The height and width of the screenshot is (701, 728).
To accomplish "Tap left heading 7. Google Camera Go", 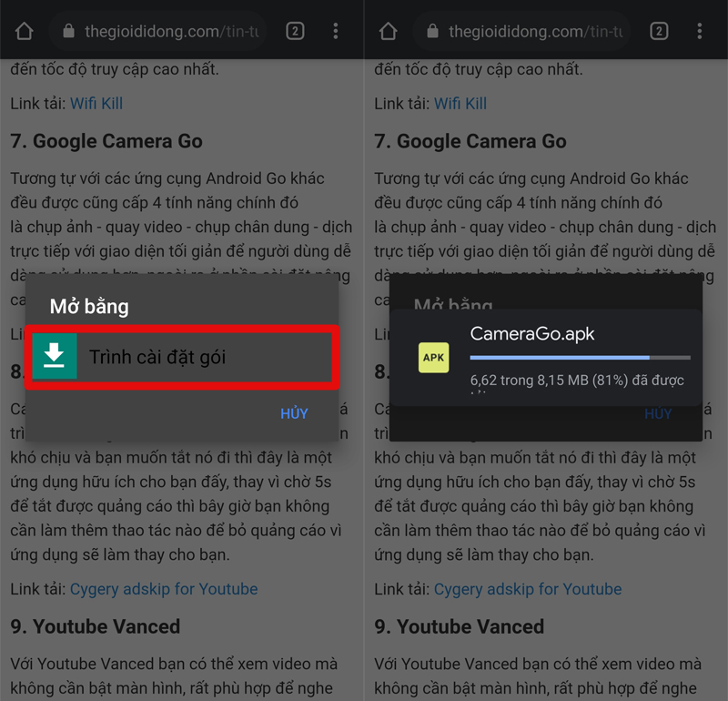I will click(106, 141).
